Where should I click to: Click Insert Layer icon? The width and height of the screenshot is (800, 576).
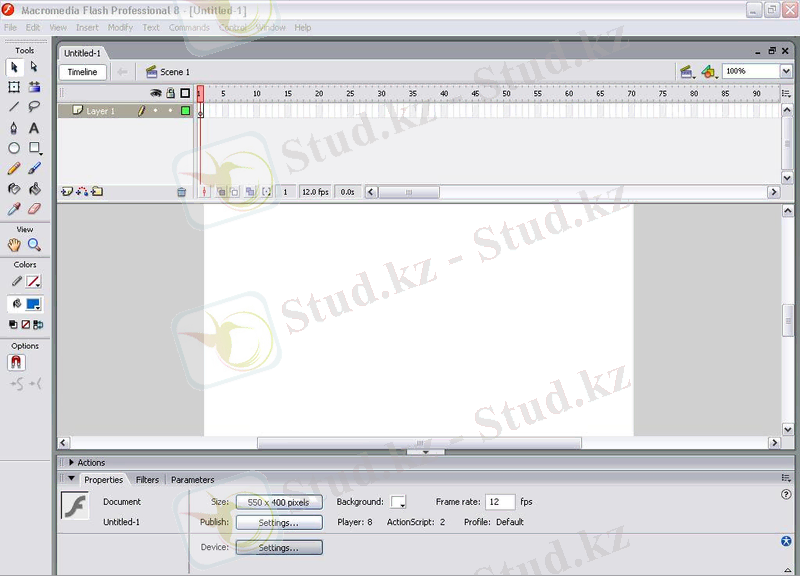click(67, 192)
